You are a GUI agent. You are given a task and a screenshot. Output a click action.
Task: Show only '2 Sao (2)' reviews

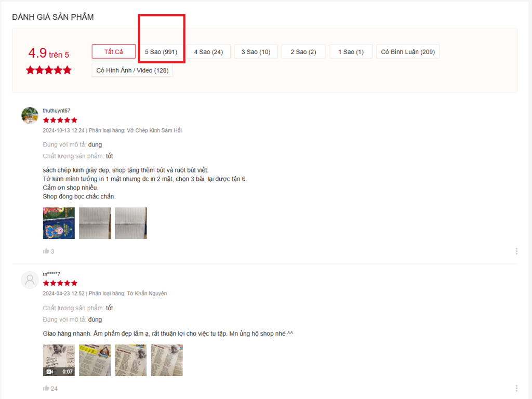(x=303, y=52)
